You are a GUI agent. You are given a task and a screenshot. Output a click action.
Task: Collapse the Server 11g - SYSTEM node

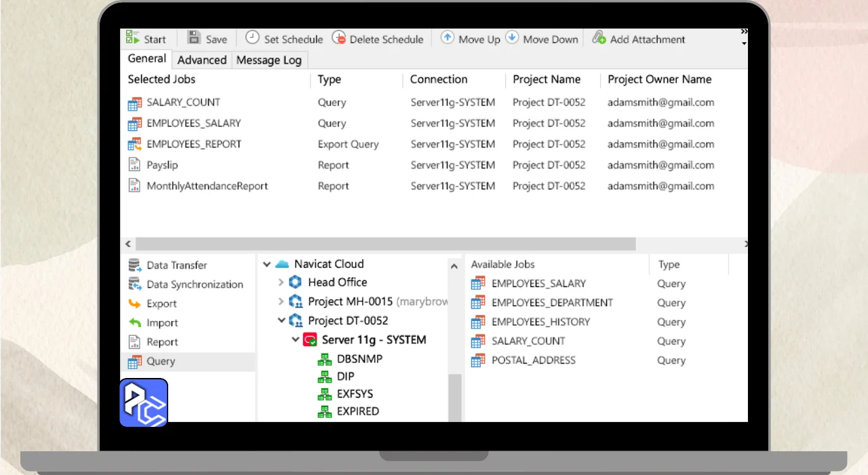click(296, 340)
